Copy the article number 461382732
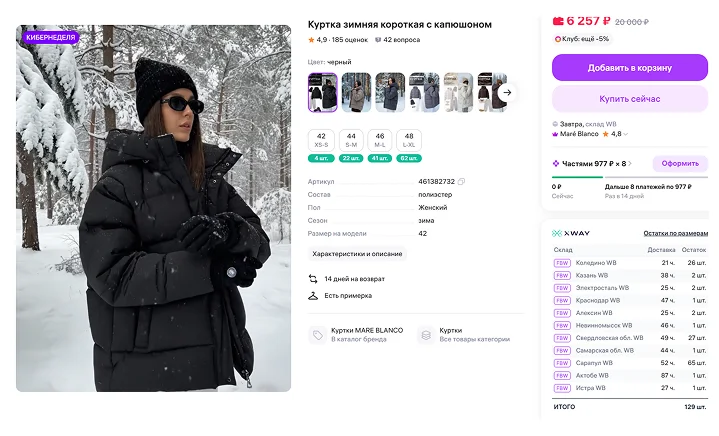This screenshot has width=719, height=436. coord(462,181)
